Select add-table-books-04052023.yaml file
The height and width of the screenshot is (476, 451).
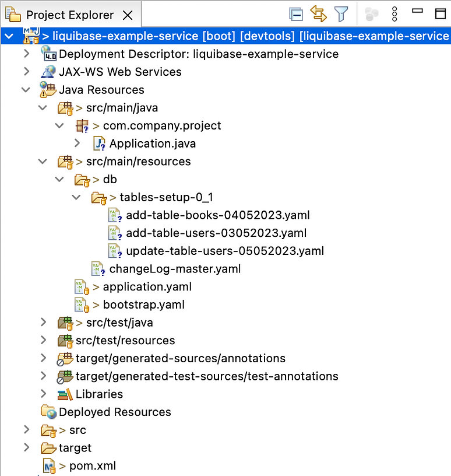[x=217, y=215]
